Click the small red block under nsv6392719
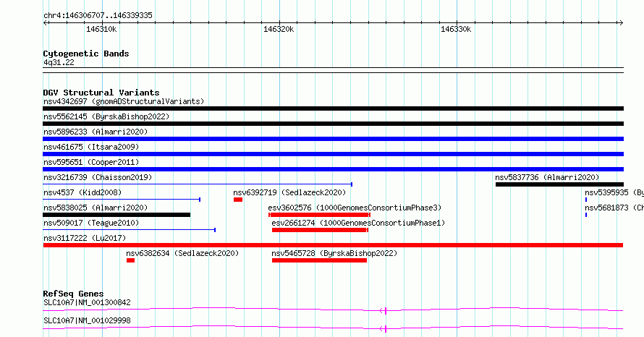The width and height of the screenshot is (644, 337). [238, 200]
